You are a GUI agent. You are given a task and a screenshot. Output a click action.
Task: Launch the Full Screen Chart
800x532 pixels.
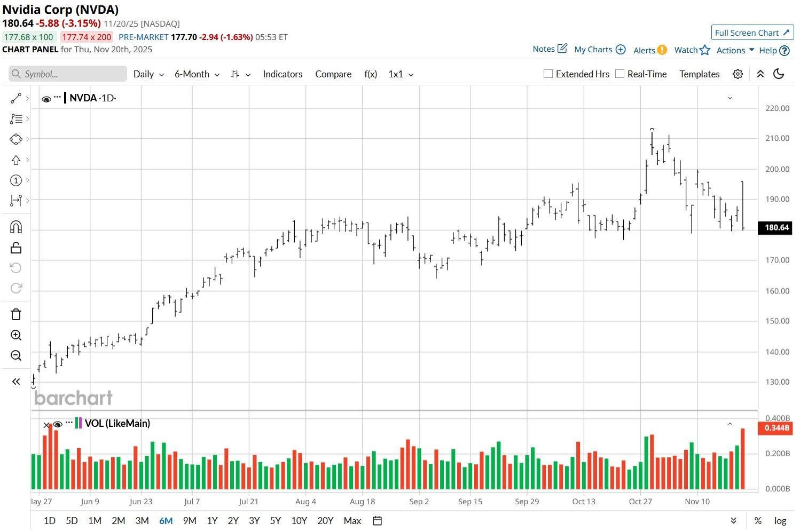click(752, 33)
